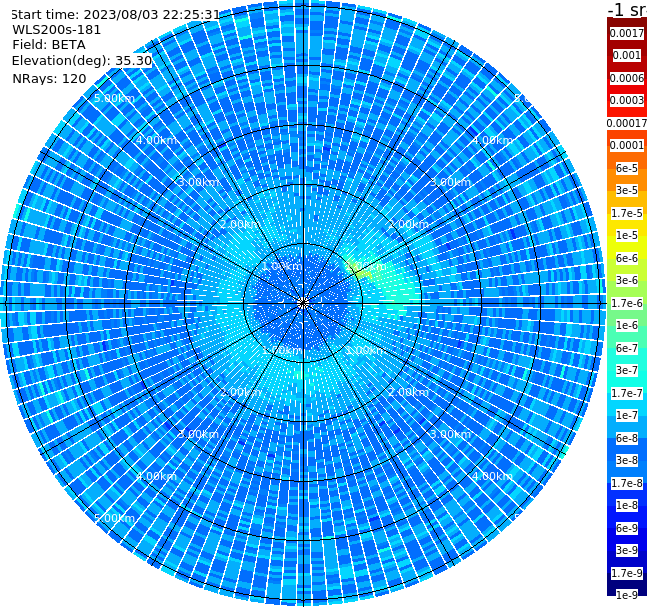This screenshot has height=607, width=647.
Task: Click the Field: BETA label
Action: coord(49,45)
